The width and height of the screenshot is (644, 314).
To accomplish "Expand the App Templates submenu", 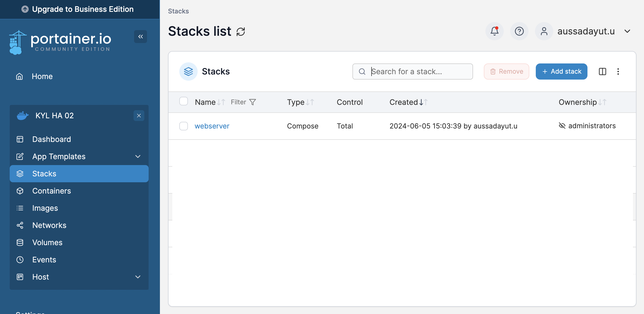I will click(x=138, y=156).
